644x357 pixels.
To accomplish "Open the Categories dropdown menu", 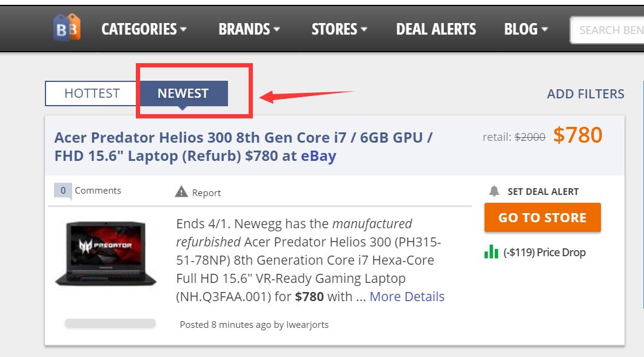I will pyautogui.click(x=144, y=29).
